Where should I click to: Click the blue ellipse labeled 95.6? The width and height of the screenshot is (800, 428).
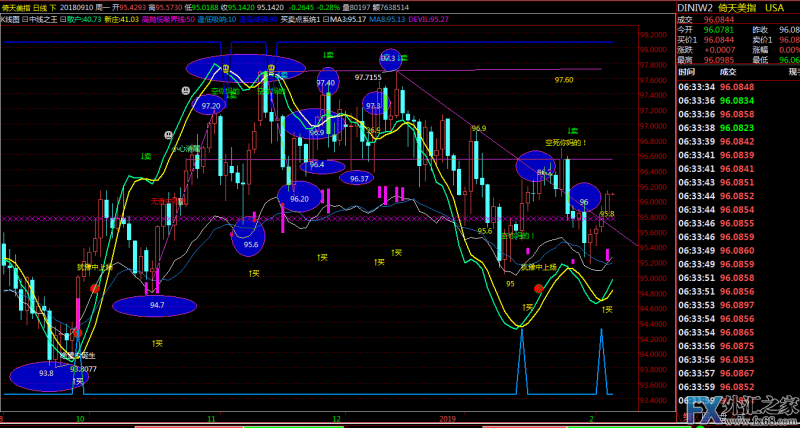[x=250, y=240]
